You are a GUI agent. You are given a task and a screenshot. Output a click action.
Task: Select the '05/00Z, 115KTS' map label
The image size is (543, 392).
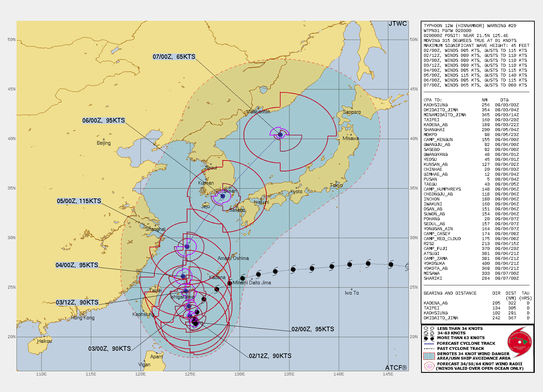pyautogui.click(x=79, y=201)
